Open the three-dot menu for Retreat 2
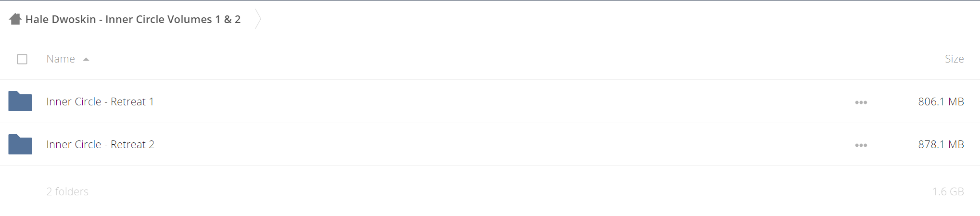The height and width of the screenshot is (216, 980). pos(861,145)
